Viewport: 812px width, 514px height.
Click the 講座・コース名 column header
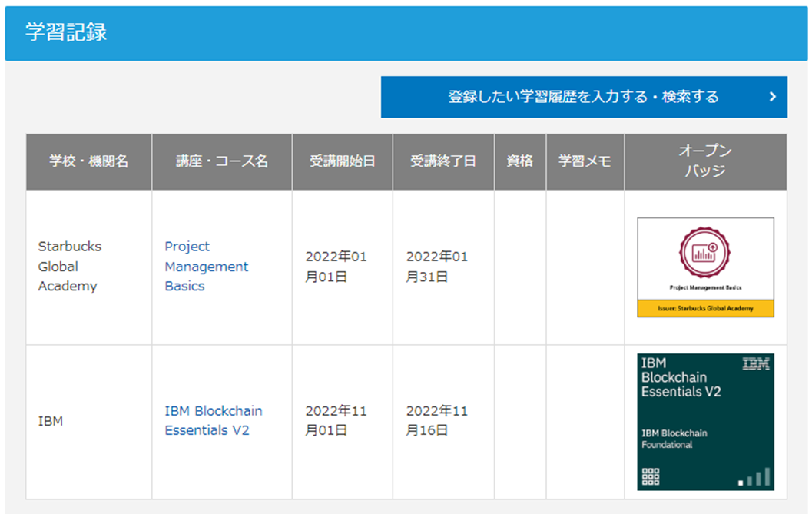pos(222,161)
